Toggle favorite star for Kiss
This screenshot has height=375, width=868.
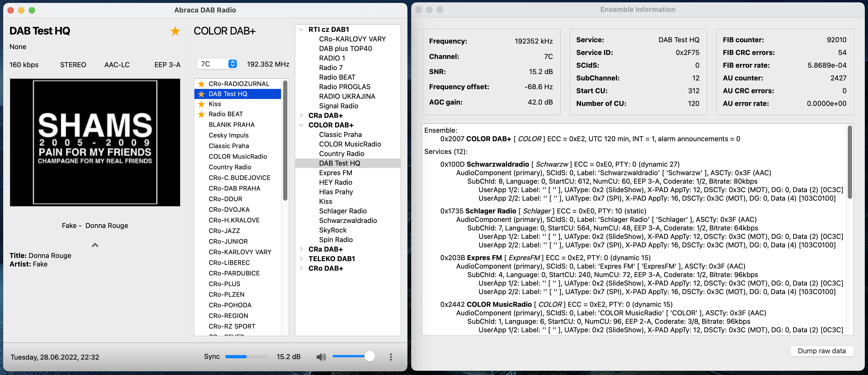pyautogui.click(x=202, y=104)
